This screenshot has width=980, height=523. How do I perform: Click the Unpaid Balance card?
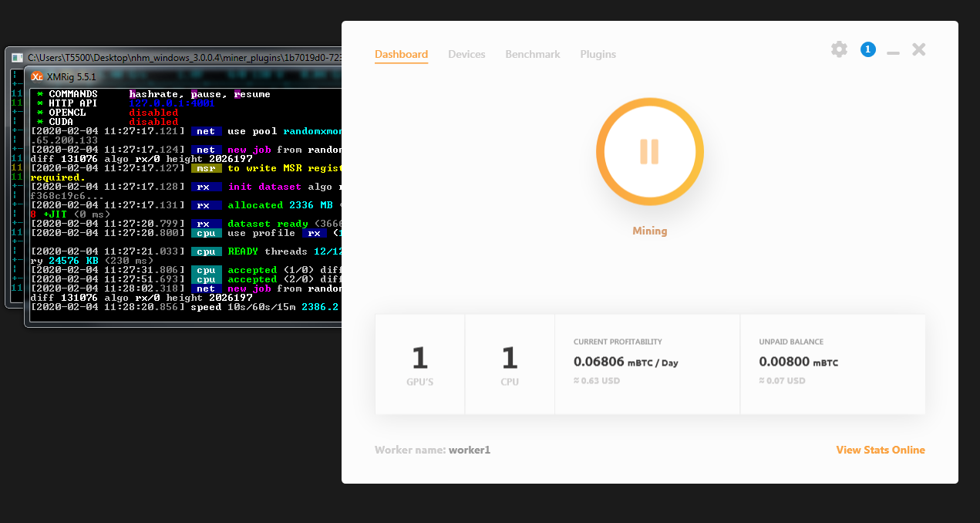pos(833,363)
